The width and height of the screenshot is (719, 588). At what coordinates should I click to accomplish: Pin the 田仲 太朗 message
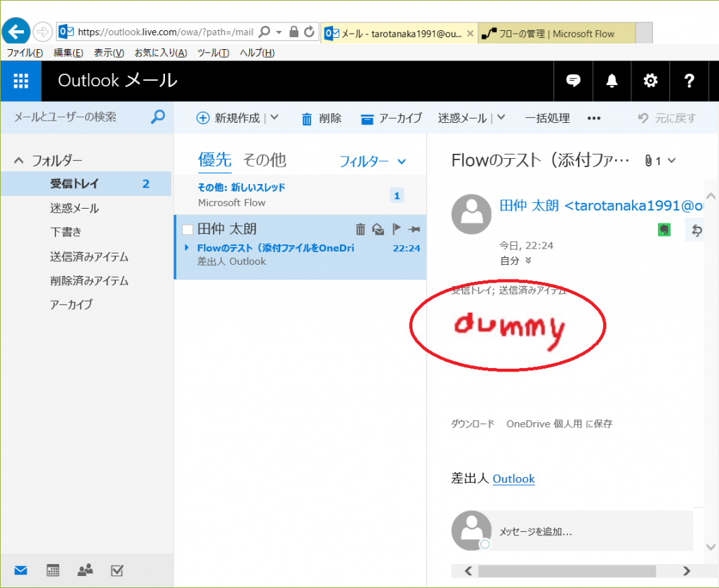tap(414, 229)
